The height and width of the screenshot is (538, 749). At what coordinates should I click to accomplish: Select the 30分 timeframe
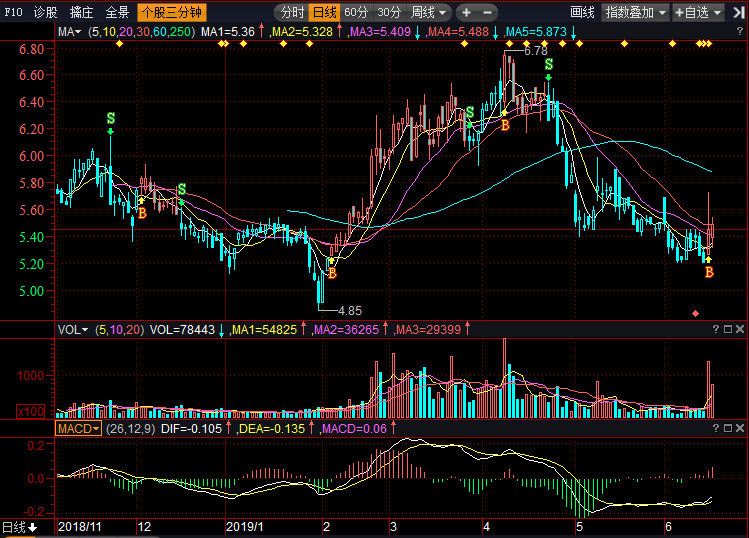tap(388, 13)
